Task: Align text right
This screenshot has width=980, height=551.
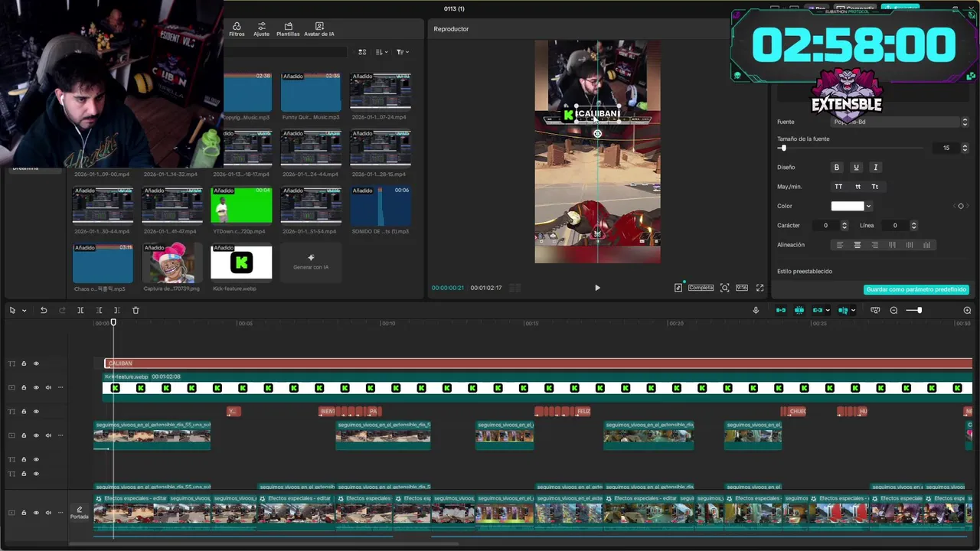Action: click(x=875, y=245)
